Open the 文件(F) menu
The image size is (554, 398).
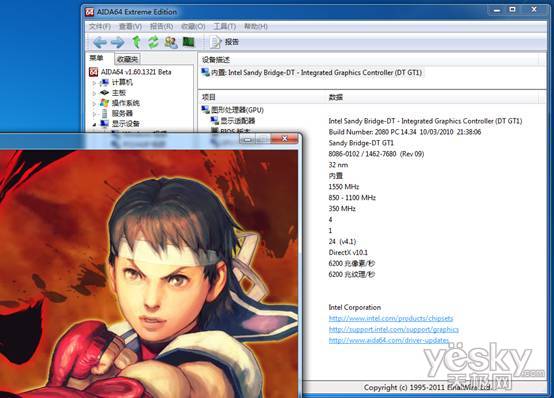[100, 27]
